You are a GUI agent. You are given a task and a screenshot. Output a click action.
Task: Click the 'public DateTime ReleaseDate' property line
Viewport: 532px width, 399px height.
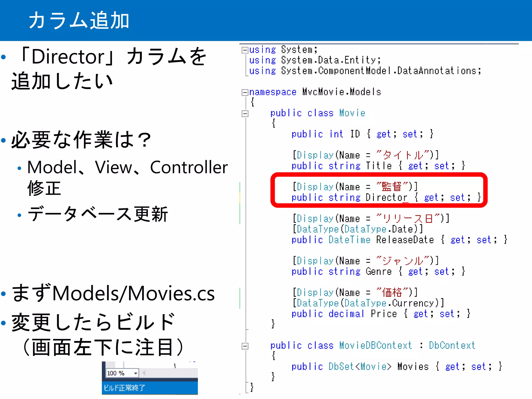(x=399, y=240)
